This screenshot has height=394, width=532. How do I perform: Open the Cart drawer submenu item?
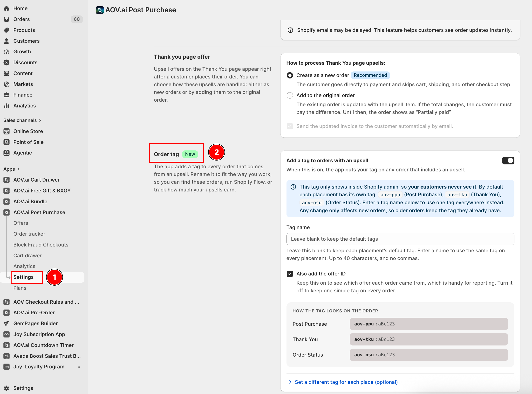pos(27,256)
